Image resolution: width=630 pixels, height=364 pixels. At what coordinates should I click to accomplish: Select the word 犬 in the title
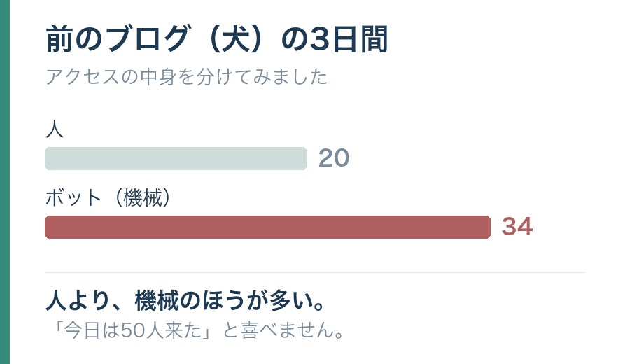tap(235, 39)
